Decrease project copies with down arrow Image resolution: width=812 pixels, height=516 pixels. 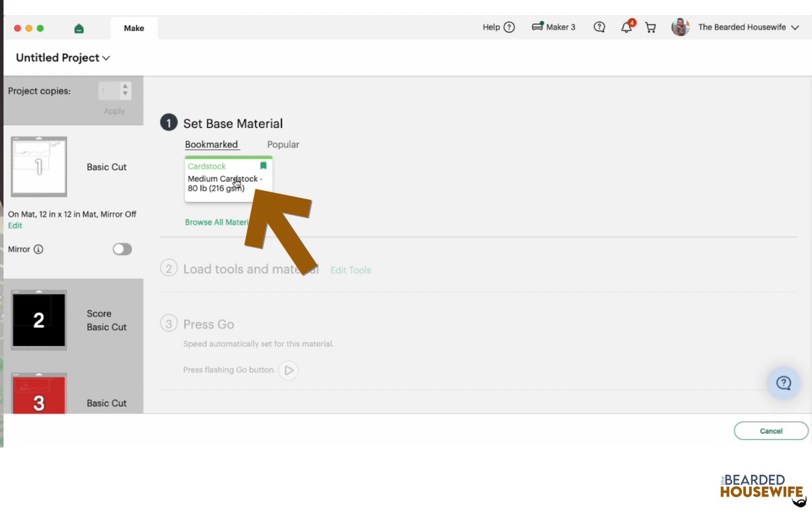(x=125, y=94)
